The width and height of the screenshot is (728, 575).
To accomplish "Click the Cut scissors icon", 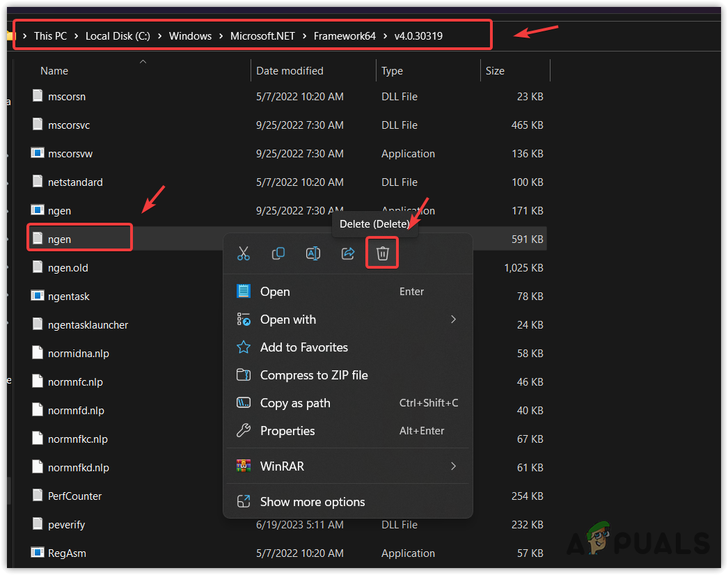I will [x=244, y=253].
